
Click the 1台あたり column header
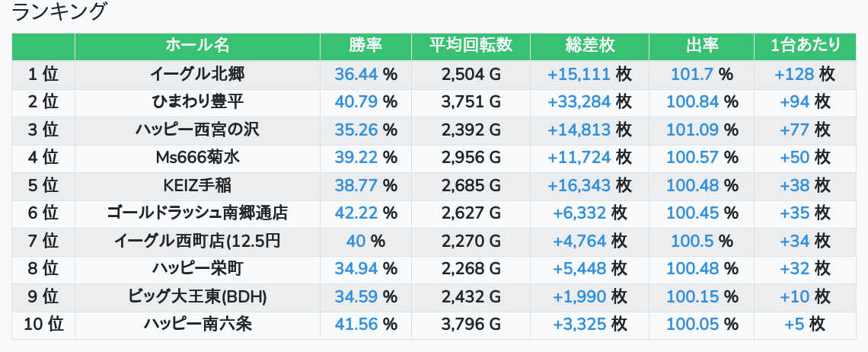806,46
